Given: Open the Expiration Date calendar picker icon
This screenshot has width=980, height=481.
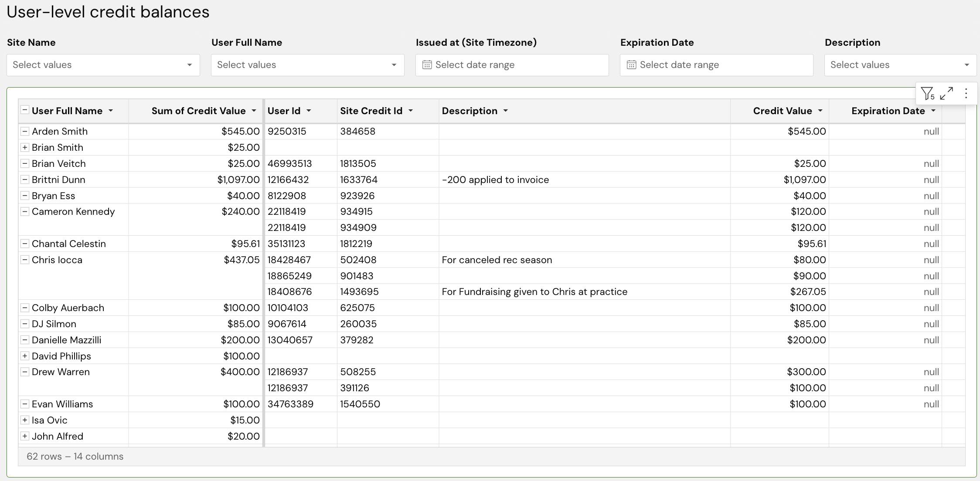Looking at the screenshot, I should click(x=631, y=65).
